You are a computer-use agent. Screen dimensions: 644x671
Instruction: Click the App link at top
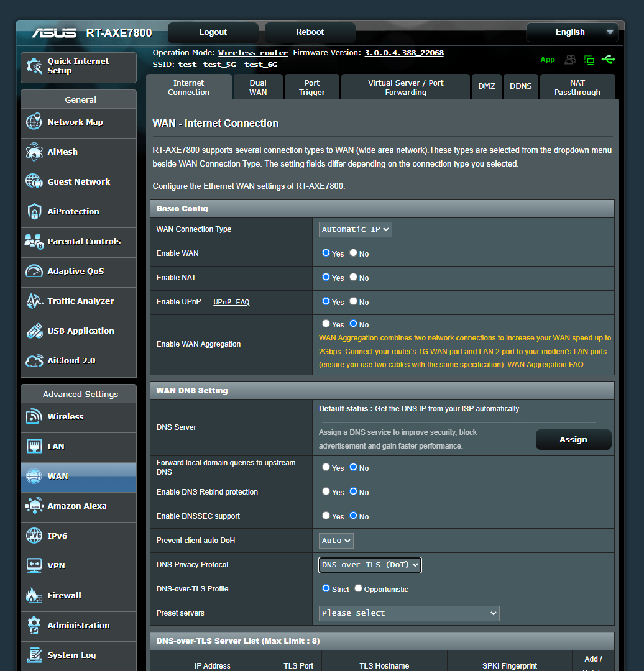pyautogui.click(x=547, y=60)
